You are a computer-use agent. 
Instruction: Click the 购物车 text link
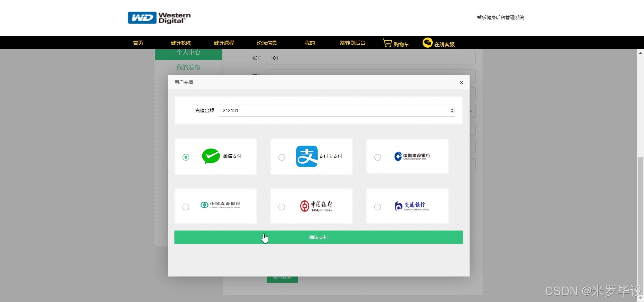401,44
